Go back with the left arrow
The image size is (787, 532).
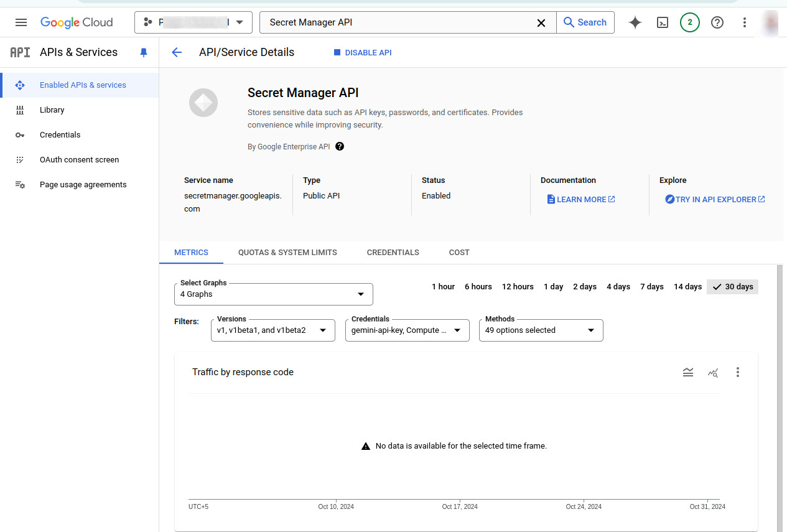click(x=177, y=52)
